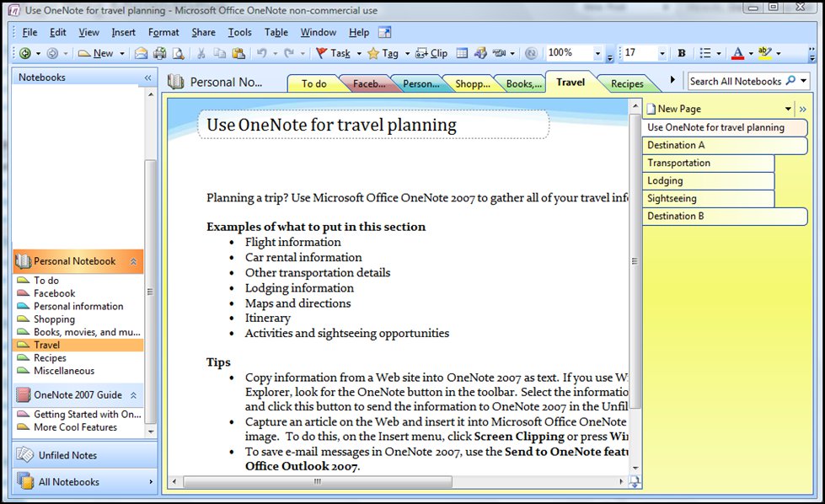Screen dimensions: 825x504
Task: Show more section tabs arrow
Action: pyautogui.click(x=672, y=80)
